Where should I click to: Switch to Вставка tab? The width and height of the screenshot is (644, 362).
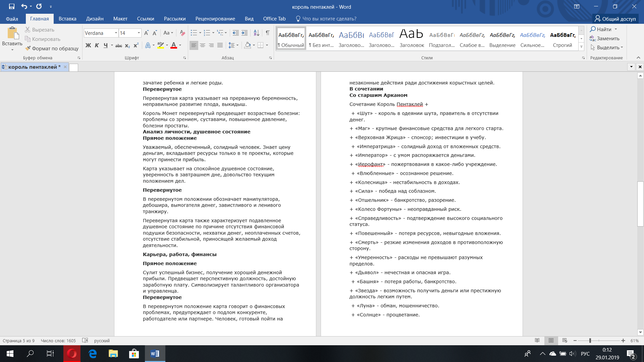coord(67,19)
